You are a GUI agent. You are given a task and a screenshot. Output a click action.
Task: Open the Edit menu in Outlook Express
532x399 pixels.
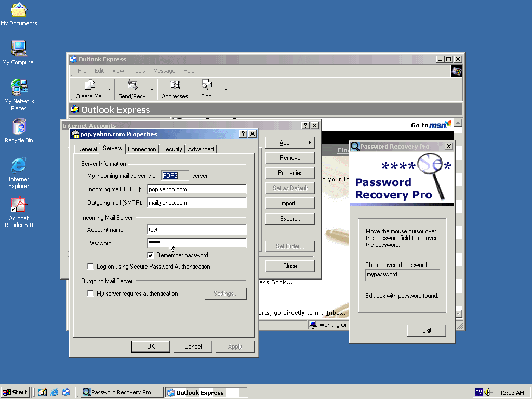[x=99, y=71]
